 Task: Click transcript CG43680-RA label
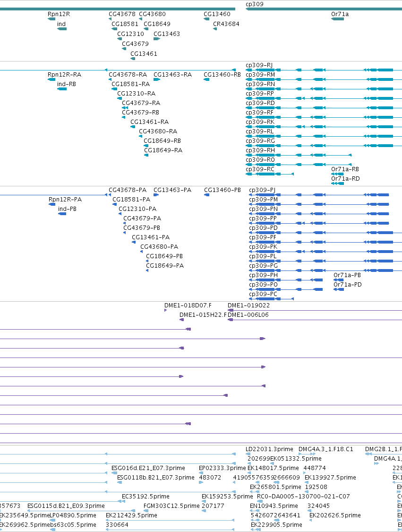pos(158,131)
